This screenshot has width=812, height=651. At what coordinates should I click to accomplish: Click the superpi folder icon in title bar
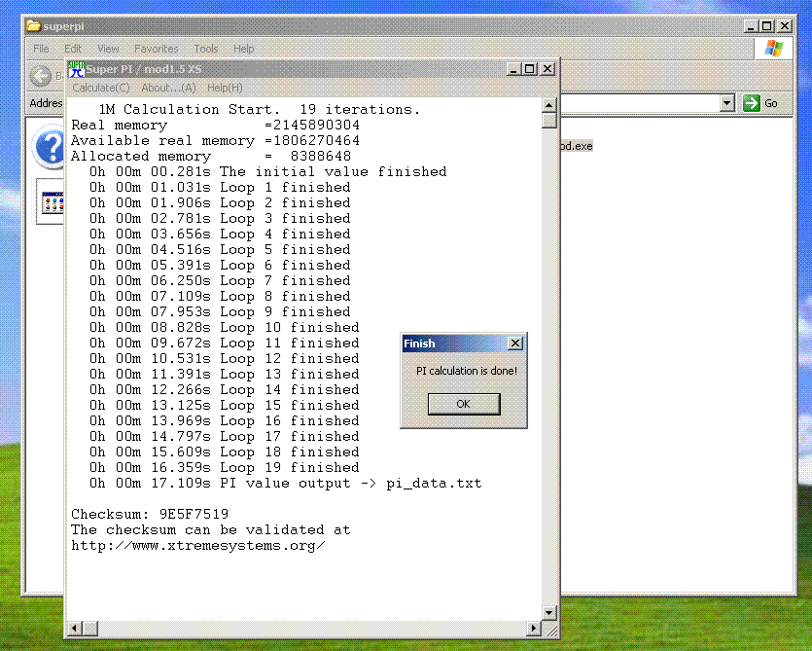(33, 26)
